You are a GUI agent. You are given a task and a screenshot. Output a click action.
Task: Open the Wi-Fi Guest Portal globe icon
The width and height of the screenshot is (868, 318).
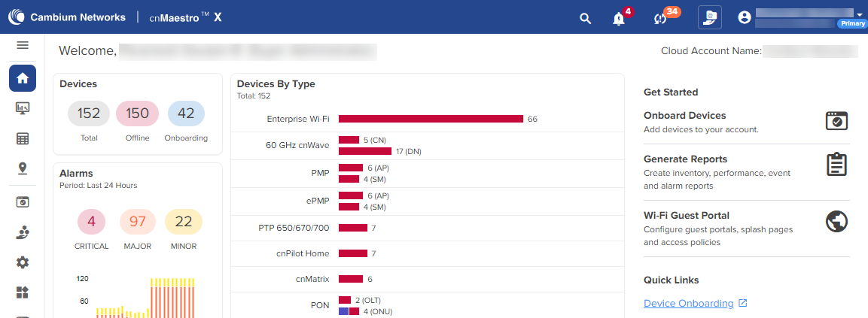836,221
